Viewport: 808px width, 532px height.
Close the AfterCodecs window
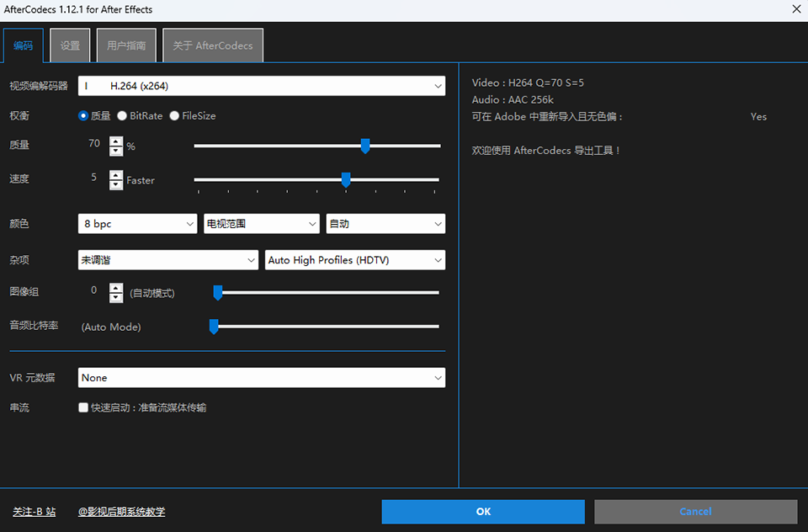(x=796, y=9)
